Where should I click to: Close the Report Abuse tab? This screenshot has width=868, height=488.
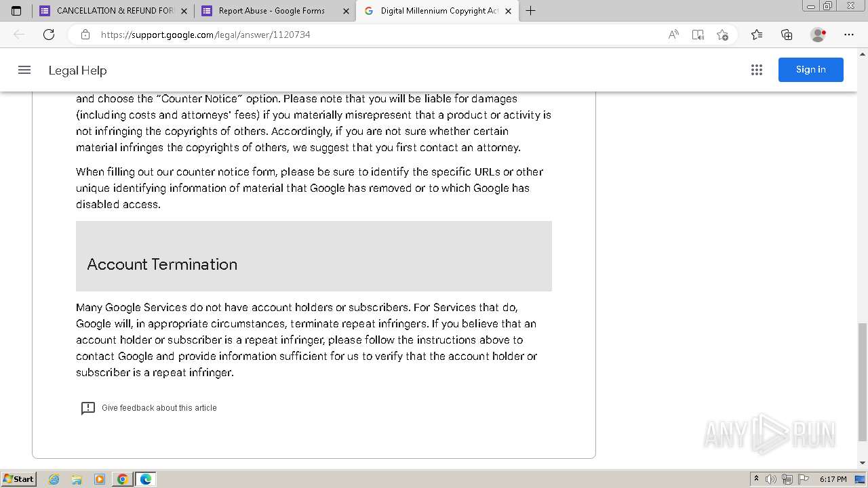pyautogui.click(x=346, y=11)
